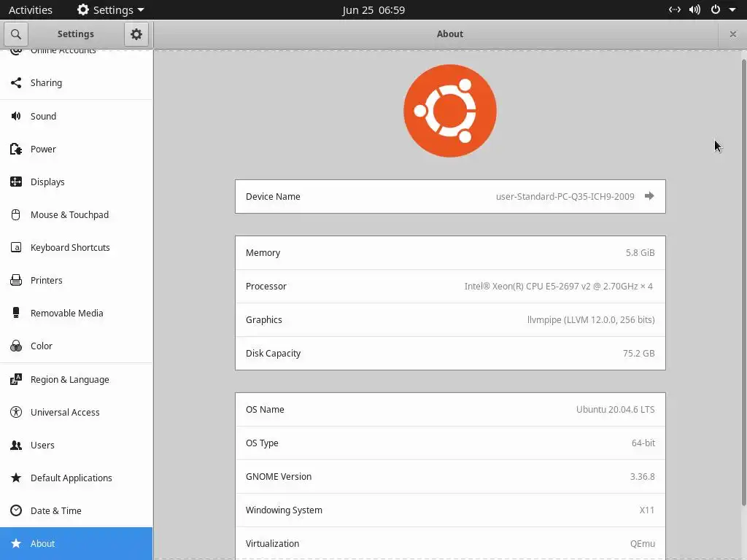
Task: Click the search magnifier icon in Settings
Action: (x=16, y=34)
